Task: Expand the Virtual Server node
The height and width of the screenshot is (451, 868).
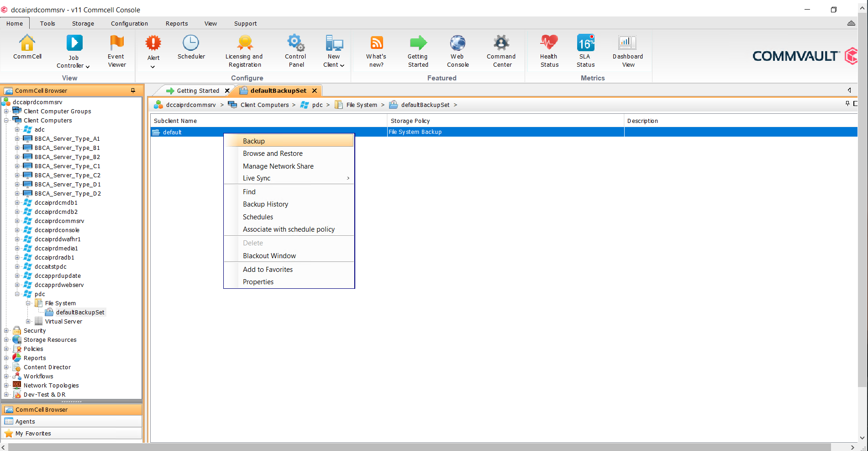Action: [28, 321]
